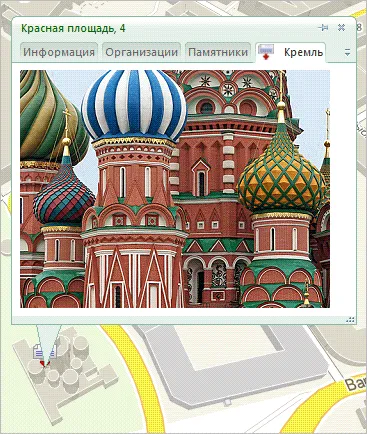
Task: Pin the Красная площадь info card
Action: (x=323, y=28)
